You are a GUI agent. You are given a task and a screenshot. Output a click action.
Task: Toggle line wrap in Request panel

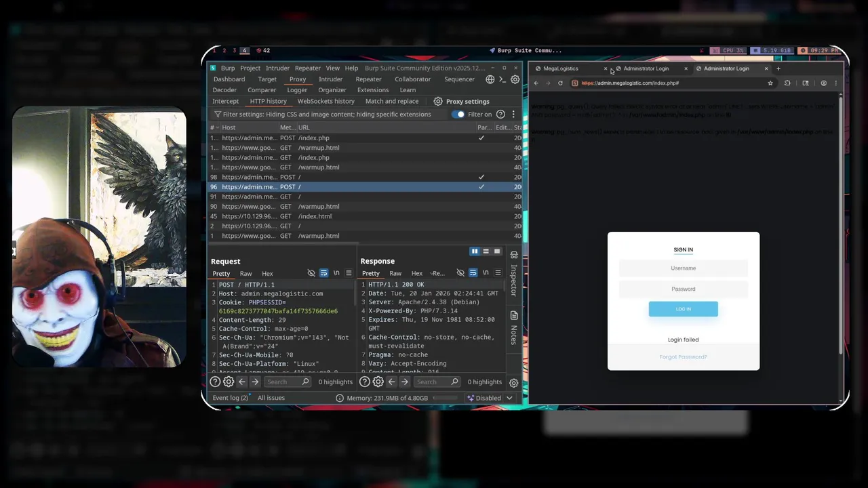[x=323, y=273]
